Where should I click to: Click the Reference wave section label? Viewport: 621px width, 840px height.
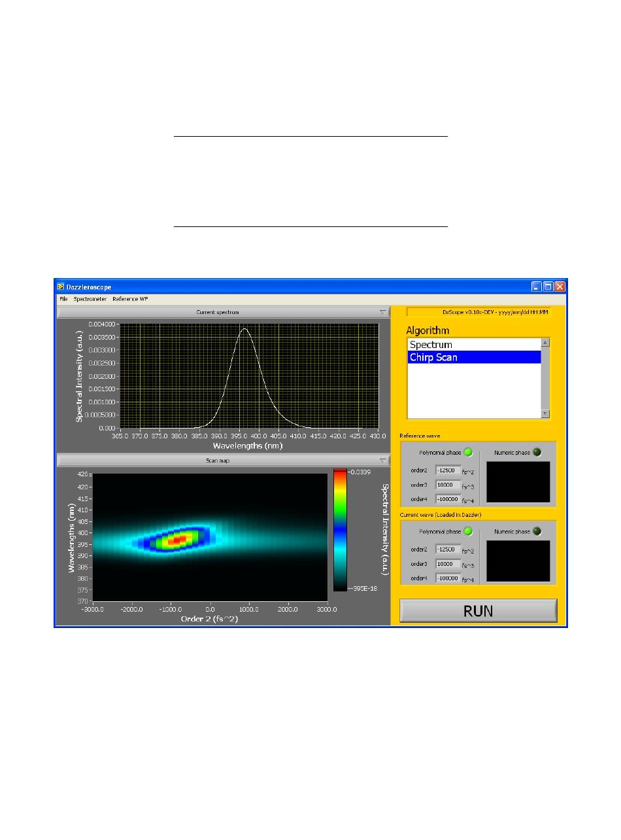pos(420,436)
